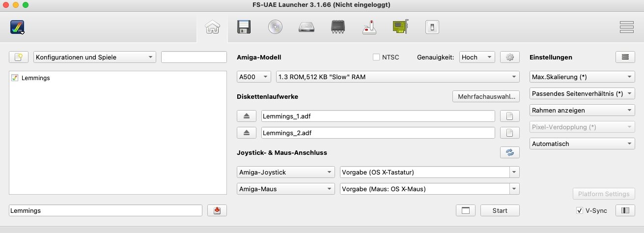
Task: Select Lemmings in the configuration list
Action: pyautogui.click(x=35, y=78)
